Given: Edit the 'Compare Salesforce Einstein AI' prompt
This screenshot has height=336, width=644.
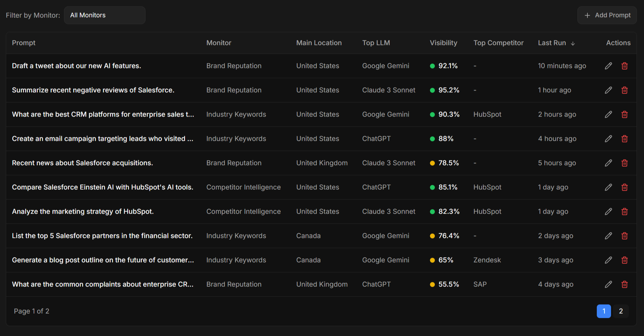Looking at the screenshot, I should click(x=608, y=187).
